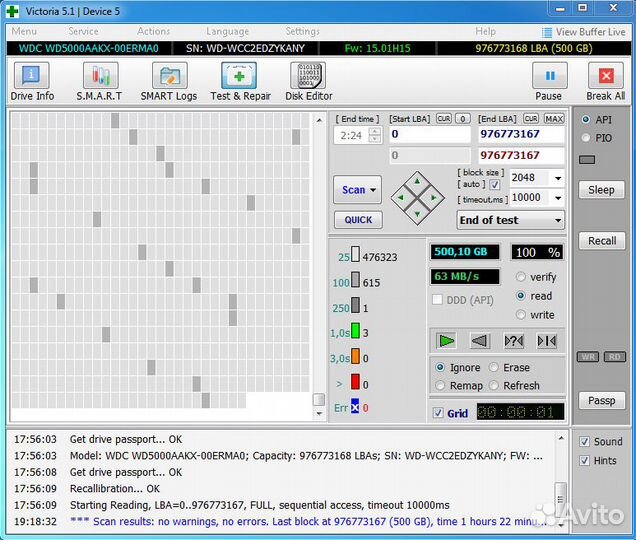Viewport: 636px width, 540px height.
Task: Open SMART Logs section
Action: tap(169, 82)
